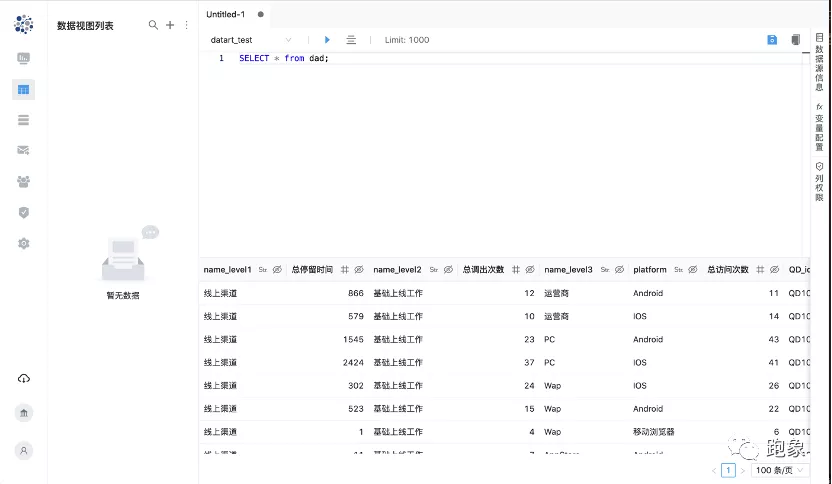
Task: Toggle visibility of 总停留时间 column
Action: tap(359, 270)
